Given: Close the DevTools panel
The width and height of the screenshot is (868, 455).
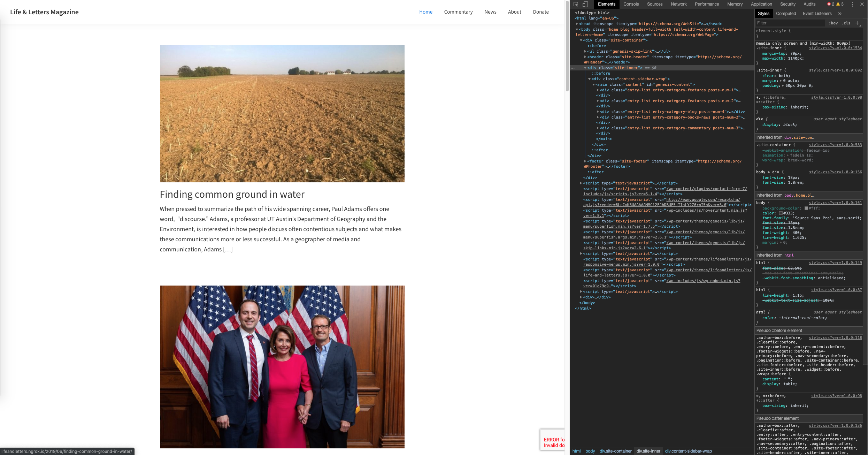Looking at the screenshot, I should (862, 4).
